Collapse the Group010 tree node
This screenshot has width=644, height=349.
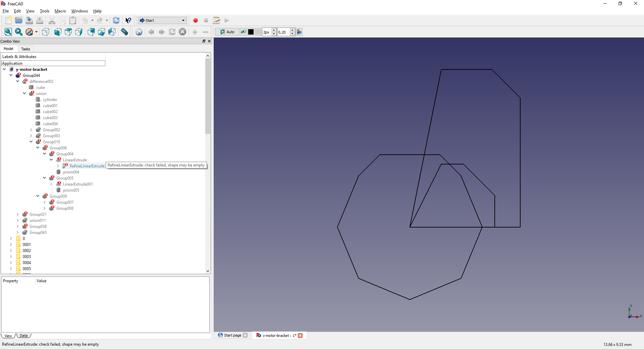[x=31, y=142]
